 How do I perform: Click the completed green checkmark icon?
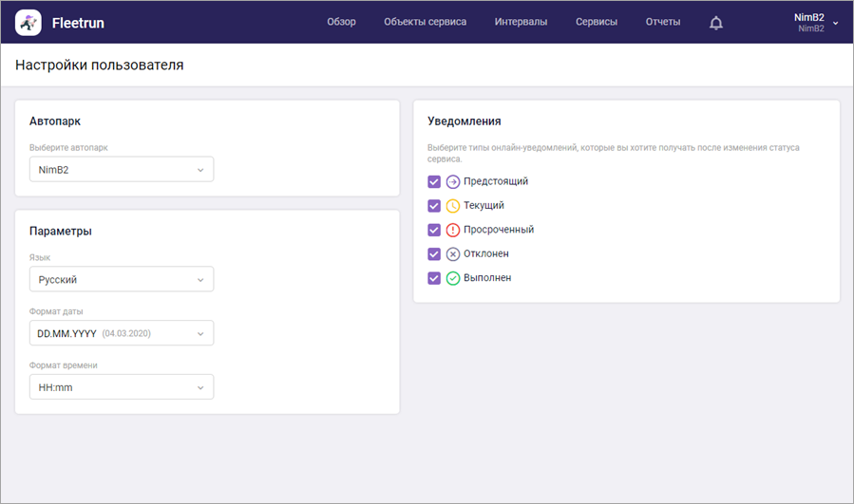click(453, 278)
